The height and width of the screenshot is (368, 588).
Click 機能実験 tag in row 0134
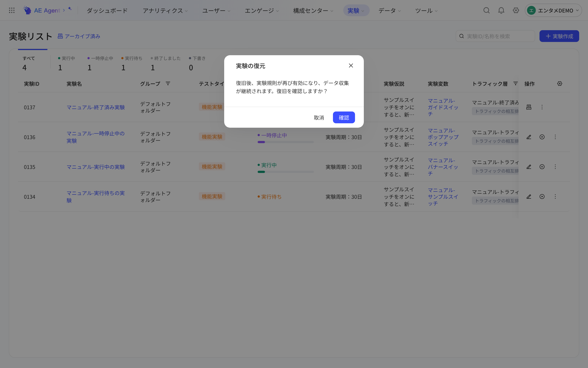(x=212, y=196)
